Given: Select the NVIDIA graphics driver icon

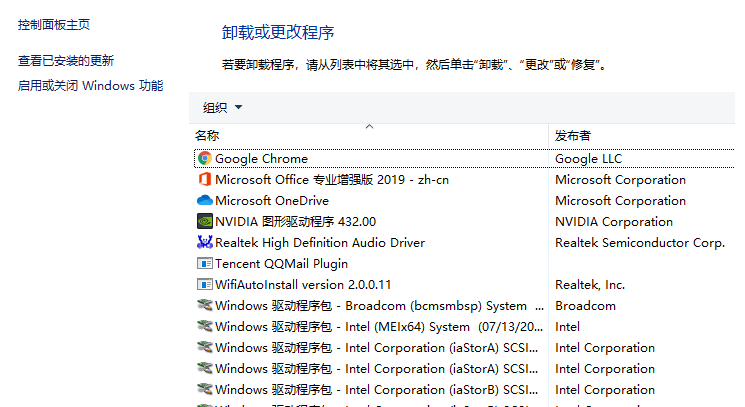Looking at the screenshot, I should point(205,222).
